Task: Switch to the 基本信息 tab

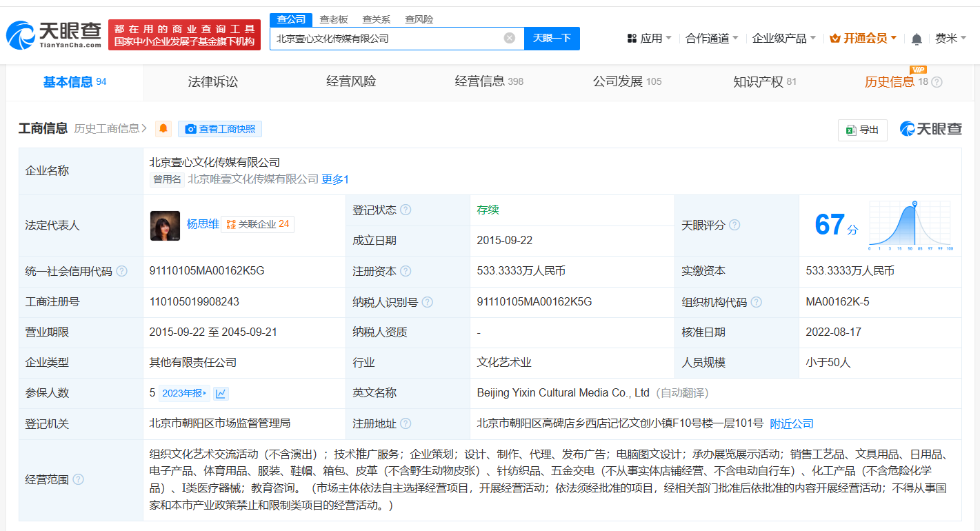Action: (x=75, y=82)
